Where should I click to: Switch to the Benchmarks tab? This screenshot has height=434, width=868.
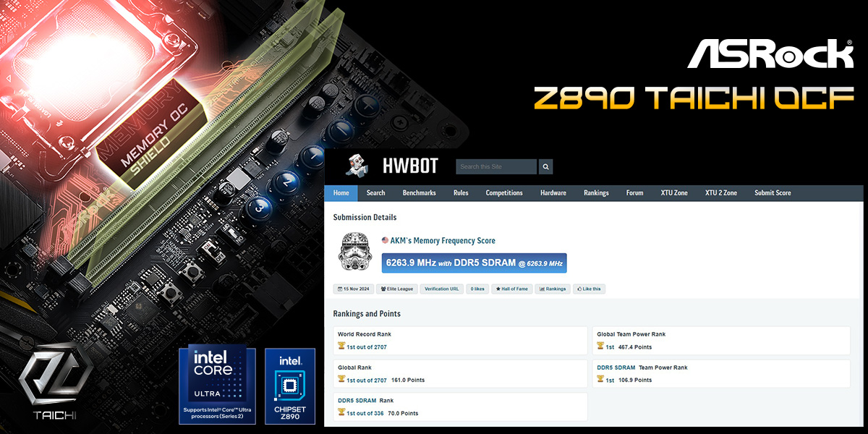(419, 192)
